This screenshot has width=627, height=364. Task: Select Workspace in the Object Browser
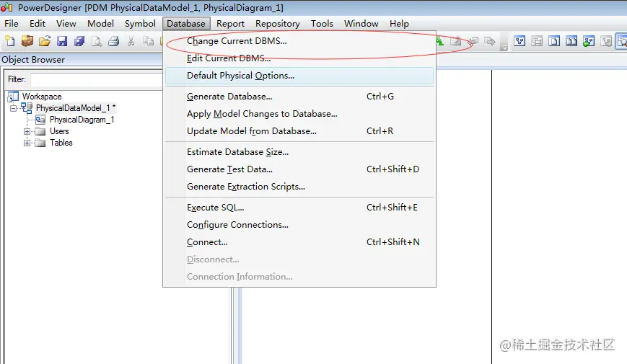(42, 97)
